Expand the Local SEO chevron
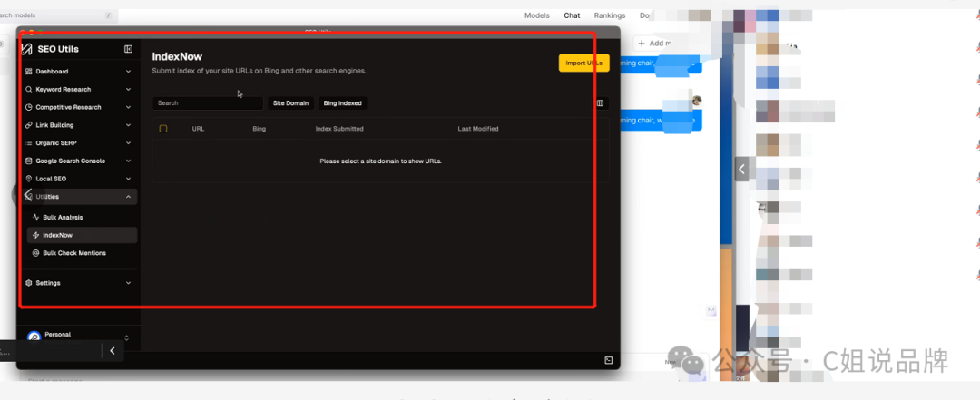Image resolution: width=980 pixels, height=400 pixels. (128, 179)
